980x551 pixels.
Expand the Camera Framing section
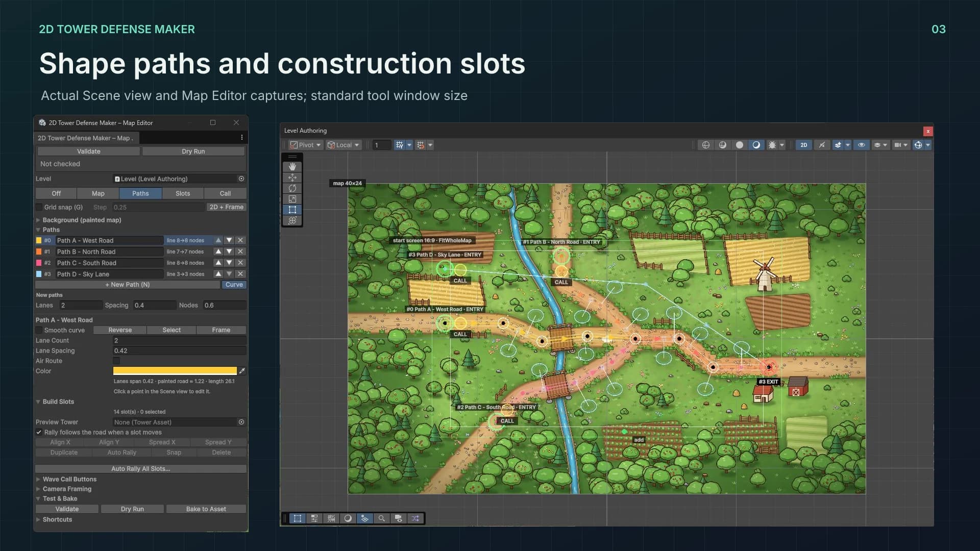tap(38, 489)
